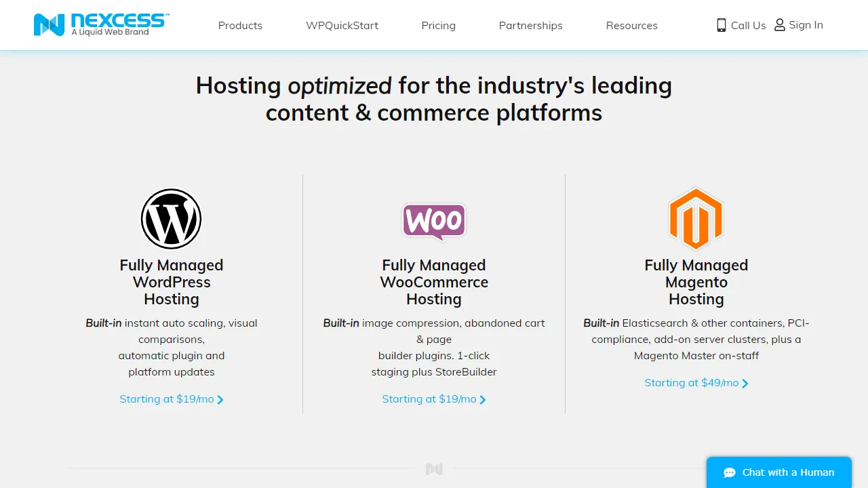The height and width of the screenshot is (488, 868).
Task: Open Magento 'Starting at $49/mo' link
Action: 696,383
